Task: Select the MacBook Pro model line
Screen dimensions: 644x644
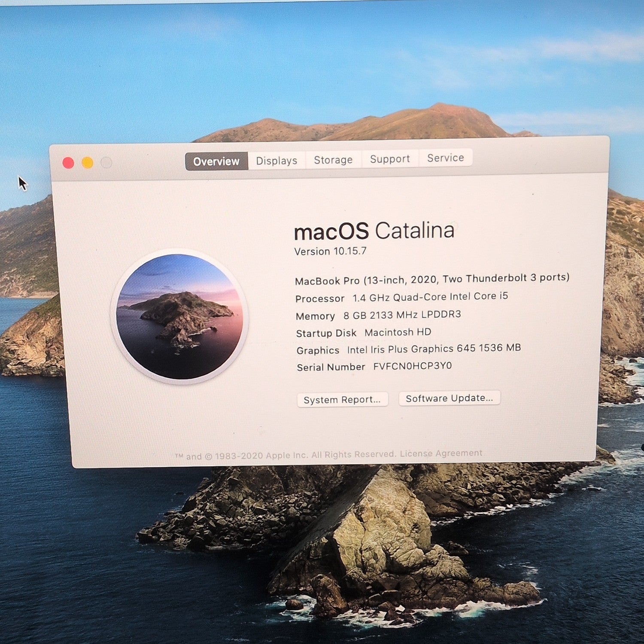Action: (x=432, y=279)
